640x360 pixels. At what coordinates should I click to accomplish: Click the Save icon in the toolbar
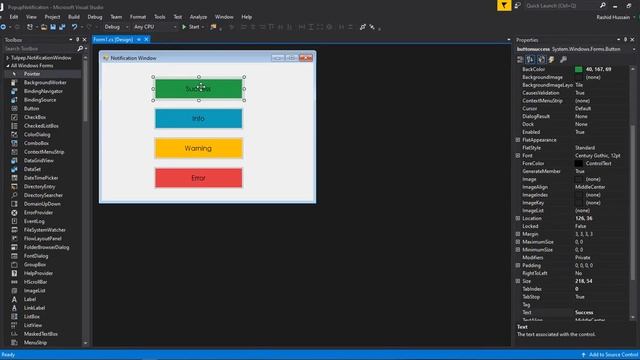pos(53,27)
